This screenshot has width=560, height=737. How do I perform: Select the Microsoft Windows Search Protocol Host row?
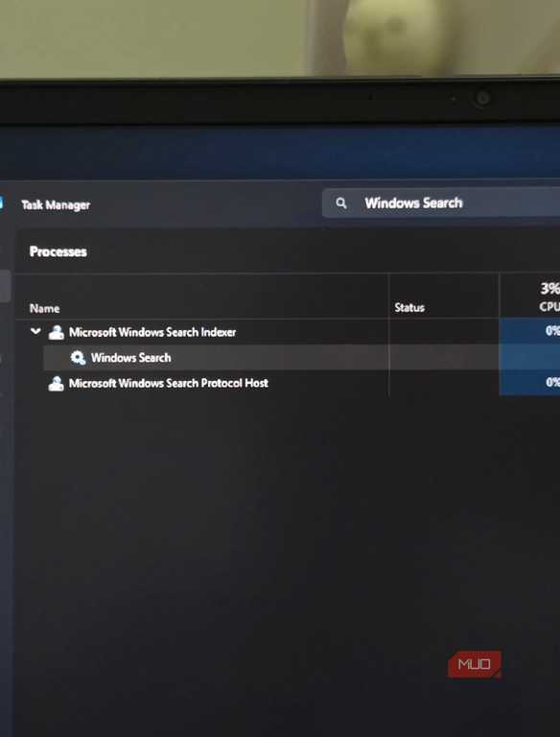pos(288,383)
